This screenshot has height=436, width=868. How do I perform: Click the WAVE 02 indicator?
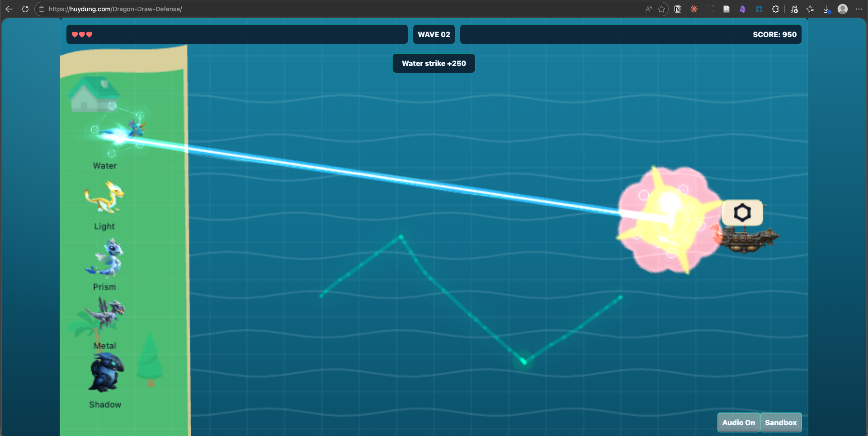click(x=434, y=34)
